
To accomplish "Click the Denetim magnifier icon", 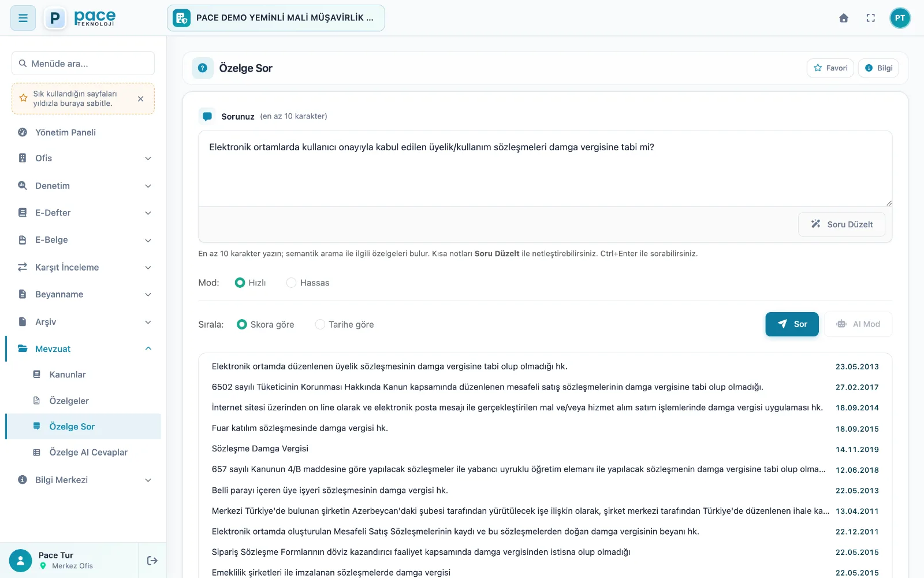I will (23, 186).
